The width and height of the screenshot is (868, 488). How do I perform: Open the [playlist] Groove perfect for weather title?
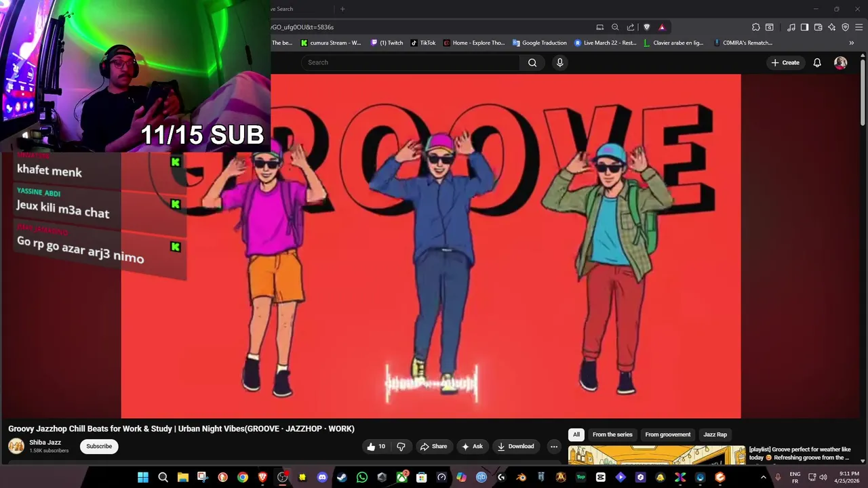pos(800,453)
